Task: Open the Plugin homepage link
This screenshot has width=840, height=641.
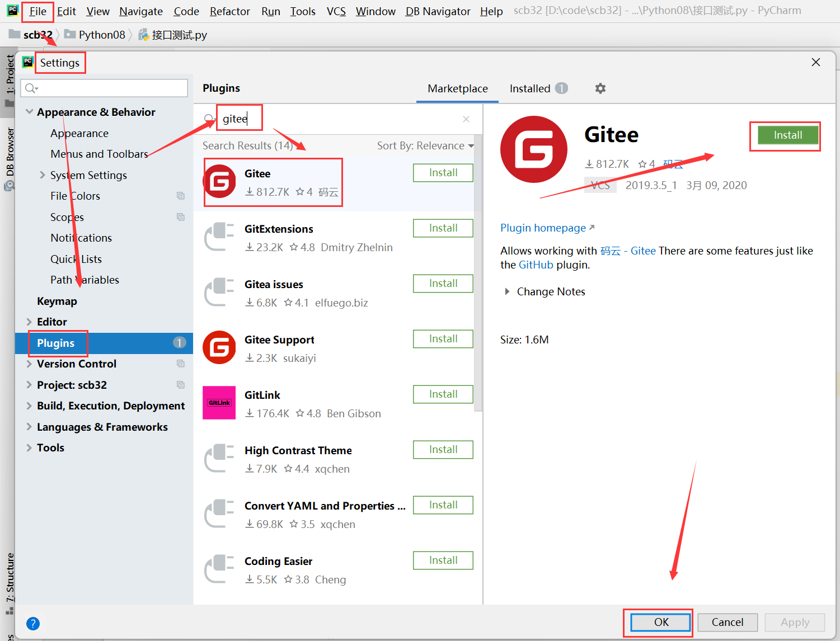Action: [x=543, y=228]
